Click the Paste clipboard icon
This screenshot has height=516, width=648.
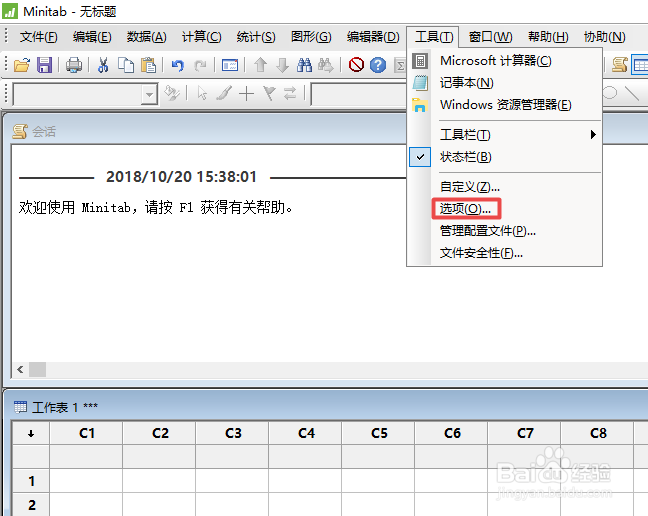(x=148, y=65)
